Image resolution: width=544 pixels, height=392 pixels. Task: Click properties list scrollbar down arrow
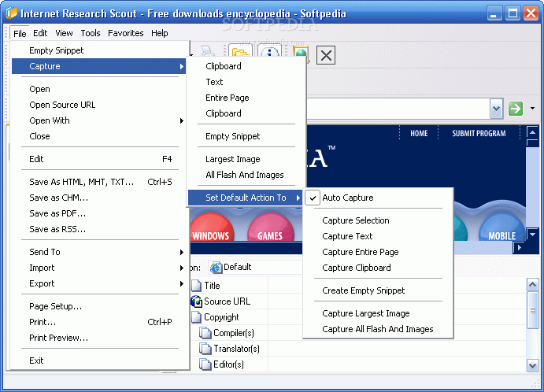pyautogui.click(x=532, y=365)
